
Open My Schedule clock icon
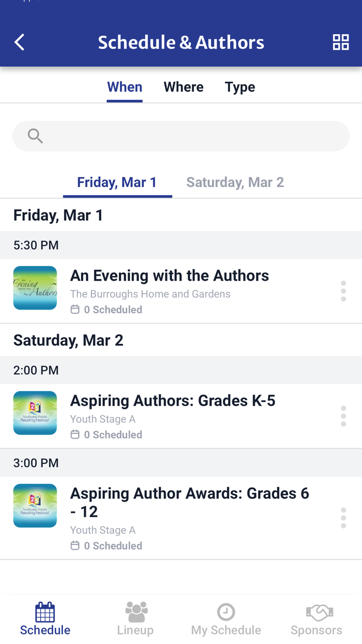tap(226, 611)
